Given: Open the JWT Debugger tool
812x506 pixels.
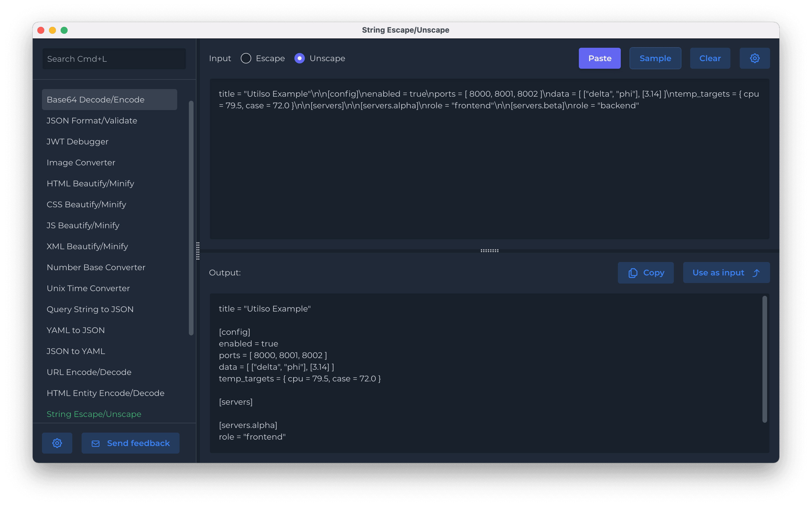Looking at the screenshot, I should tap(77, 141).
